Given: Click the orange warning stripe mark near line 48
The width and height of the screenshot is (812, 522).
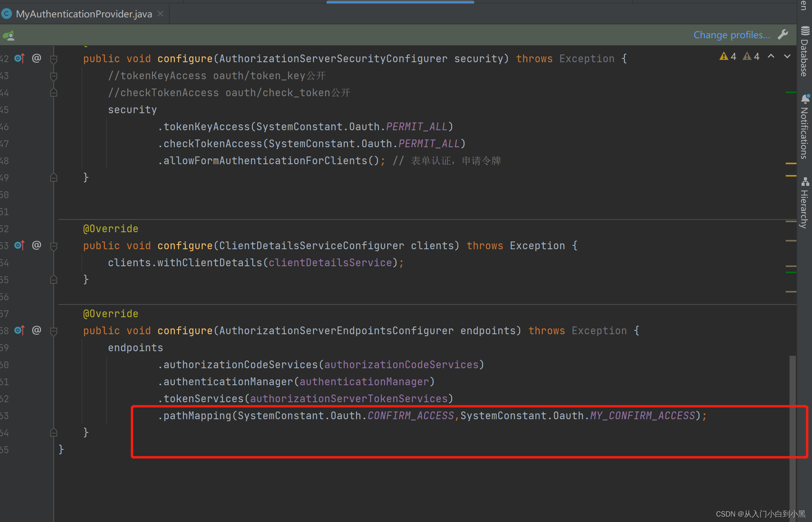Looking at the screenshot, I should (791, 163).
